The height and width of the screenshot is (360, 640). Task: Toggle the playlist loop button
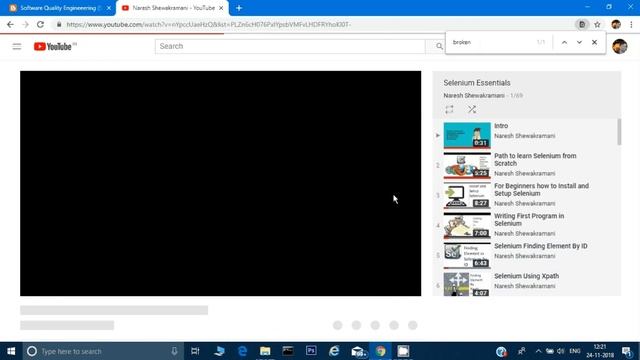449,109
